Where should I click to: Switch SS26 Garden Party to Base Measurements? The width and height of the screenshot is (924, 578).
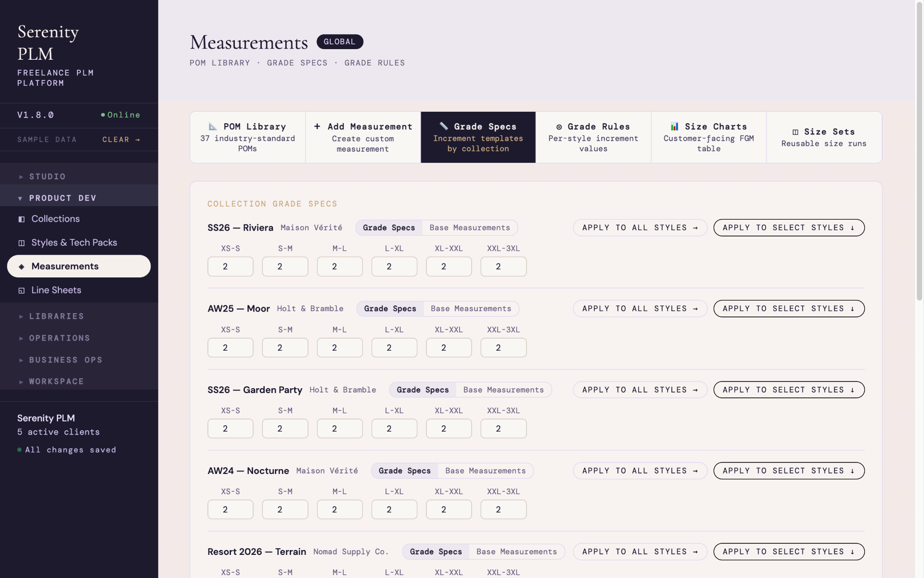click(x=503, y=390)
